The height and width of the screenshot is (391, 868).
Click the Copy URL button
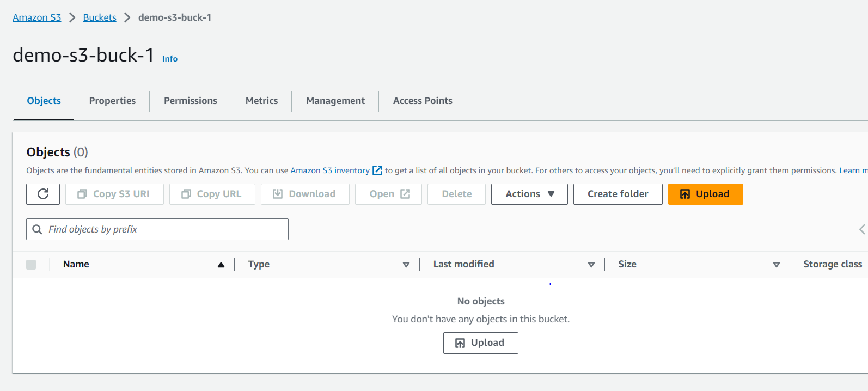point(212,194)
